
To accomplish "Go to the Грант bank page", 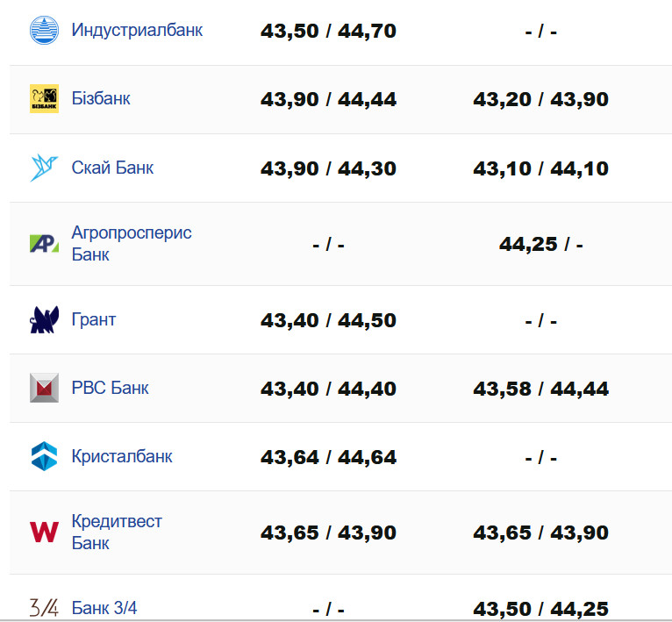I will click(94, 319).
